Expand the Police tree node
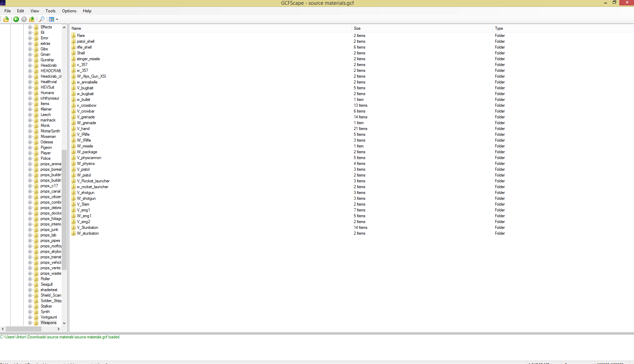 pos(30,158)
